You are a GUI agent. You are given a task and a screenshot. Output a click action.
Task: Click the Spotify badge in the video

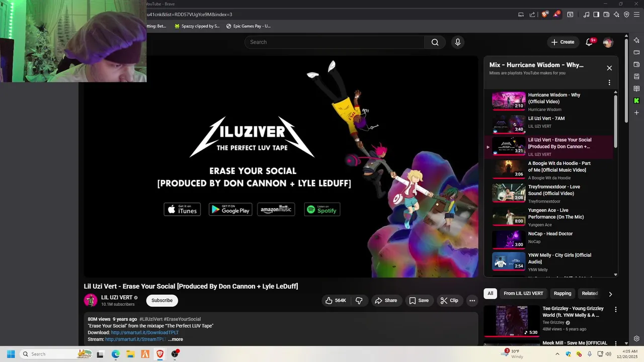(x=322, y=210)
